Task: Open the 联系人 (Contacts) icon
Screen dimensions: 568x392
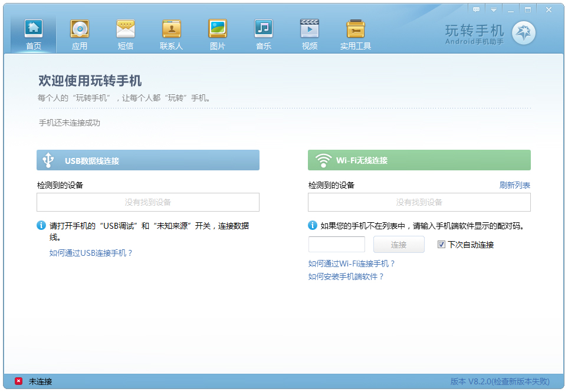Action: pyautogui.click(x=172, y=29)
